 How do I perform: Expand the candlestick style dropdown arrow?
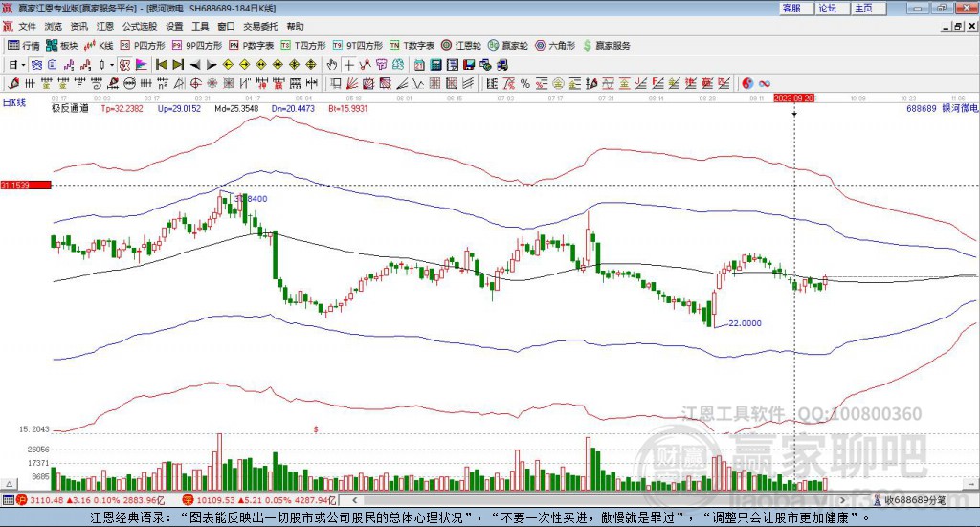click(x=112, y=65)
